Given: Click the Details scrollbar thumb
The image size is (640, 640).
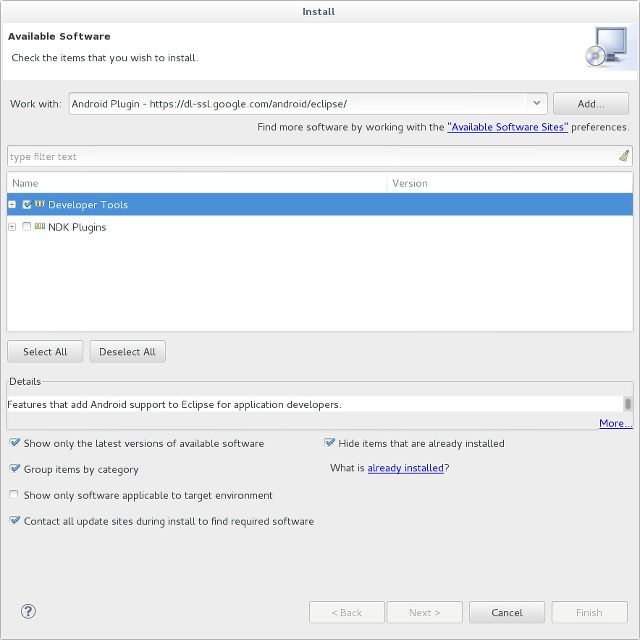Looking at the screenshot, I should 628,404.
